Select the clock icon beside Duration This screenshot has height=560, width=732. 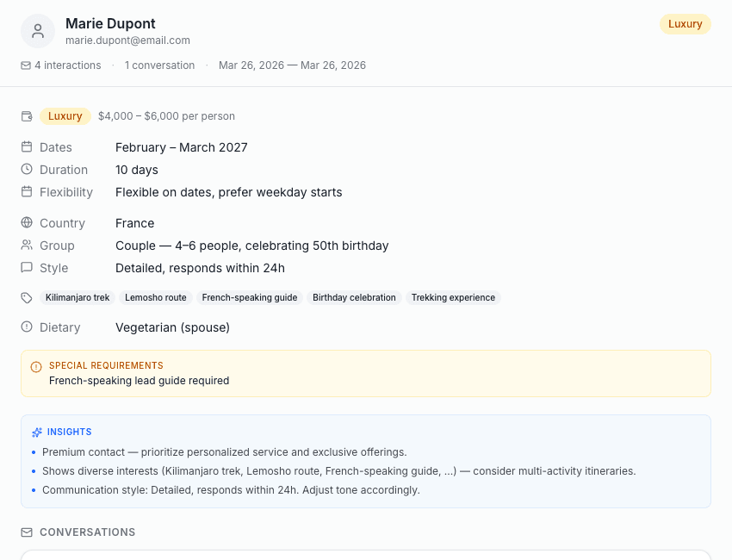(x=27, y=169)
